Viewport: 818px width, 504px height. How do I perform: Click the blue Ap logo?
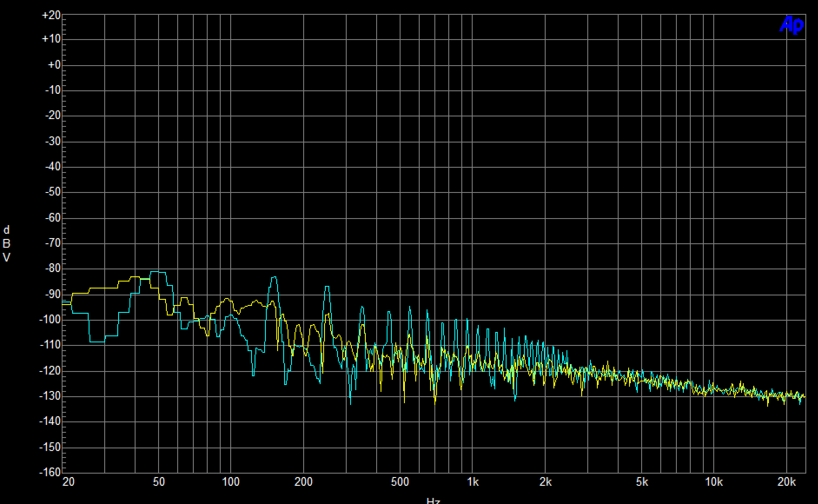coord(791,25)
